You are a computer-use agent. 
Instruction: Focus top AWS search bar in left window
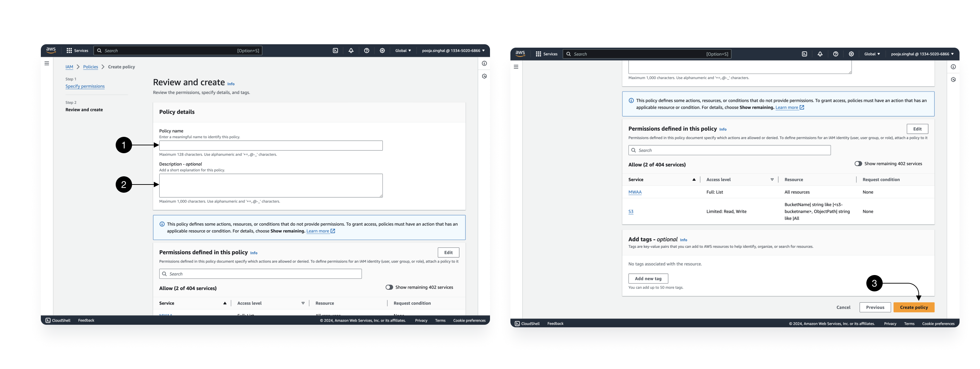coord(178,51)
